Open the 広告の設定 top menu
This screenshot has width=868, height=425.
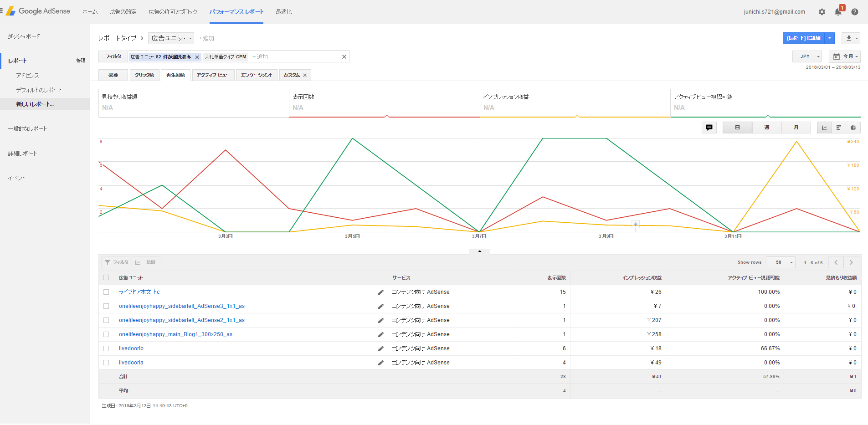(123, 12)
